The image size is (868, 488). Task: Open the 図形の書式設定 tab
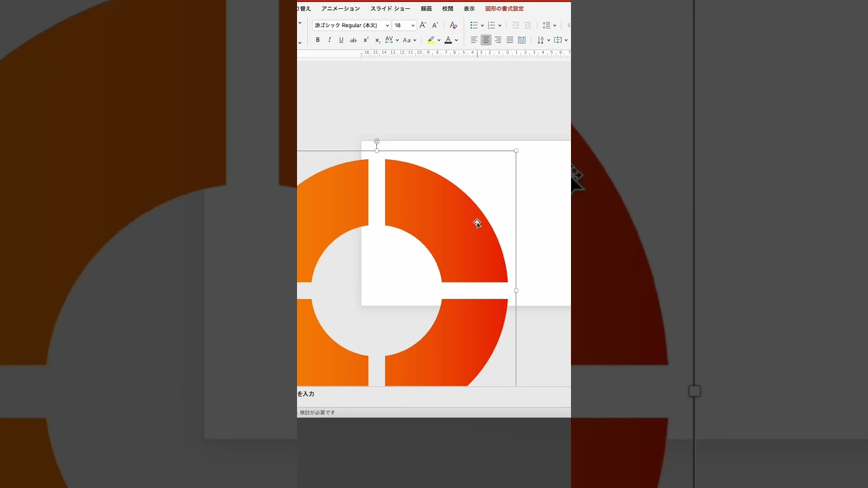(505, 9)
